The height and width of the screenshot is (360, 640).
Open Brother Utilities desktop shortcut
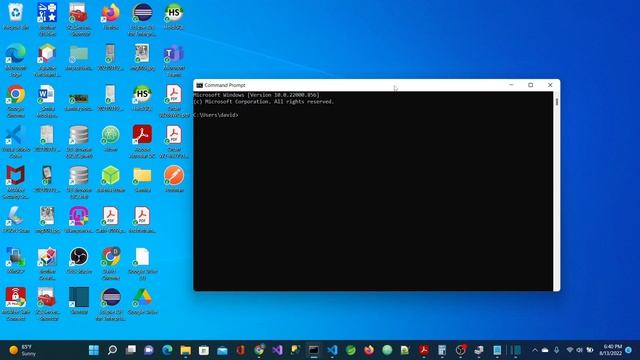click(x=47, y=19)
